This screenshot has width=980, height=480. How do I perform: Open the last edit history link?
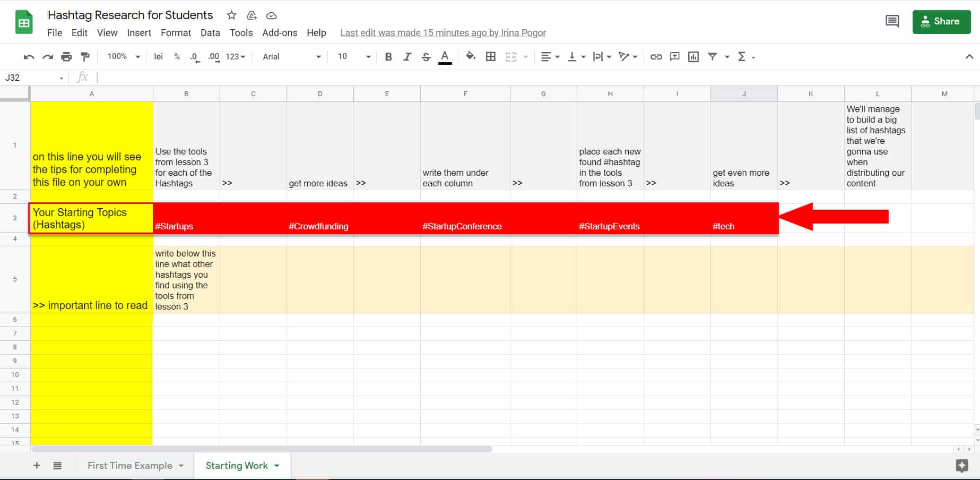click(x=443, y=33)
